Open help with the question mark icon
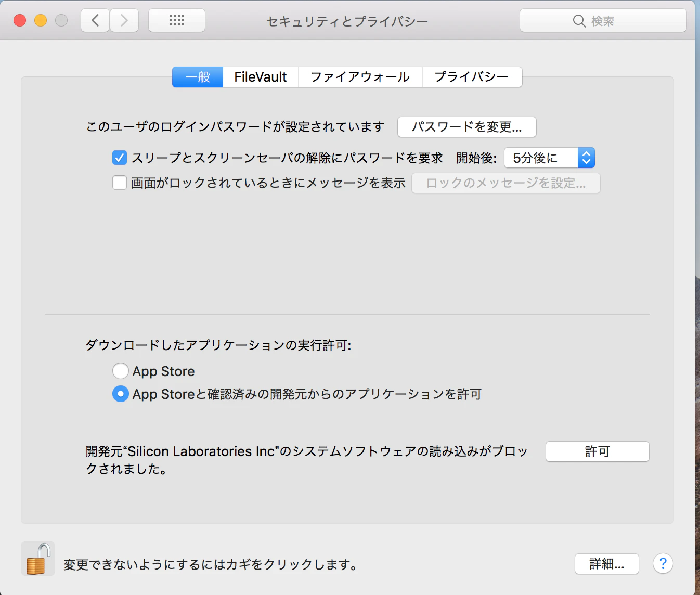 click(x=663, y=564)
